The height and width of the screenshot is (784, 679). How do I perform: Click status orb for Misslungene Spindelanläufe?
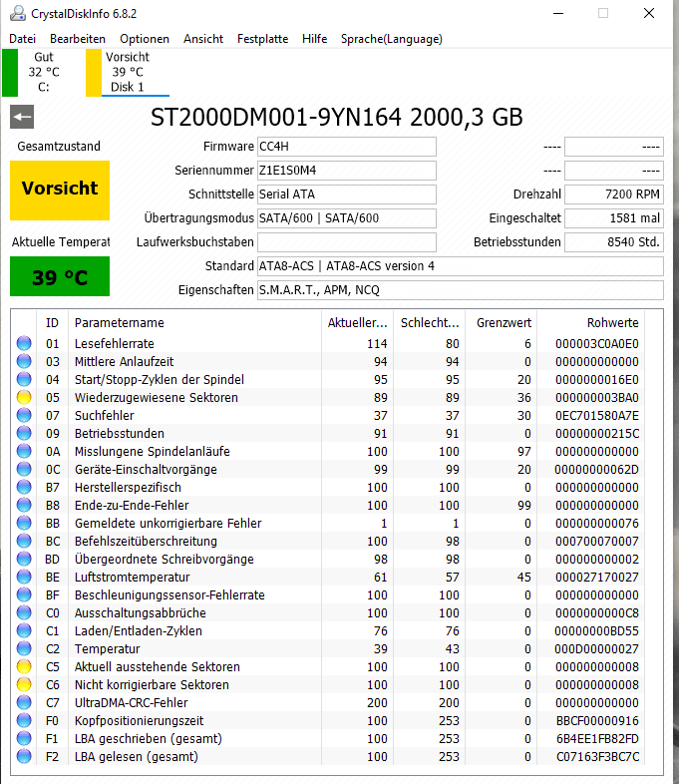[24, 452]
